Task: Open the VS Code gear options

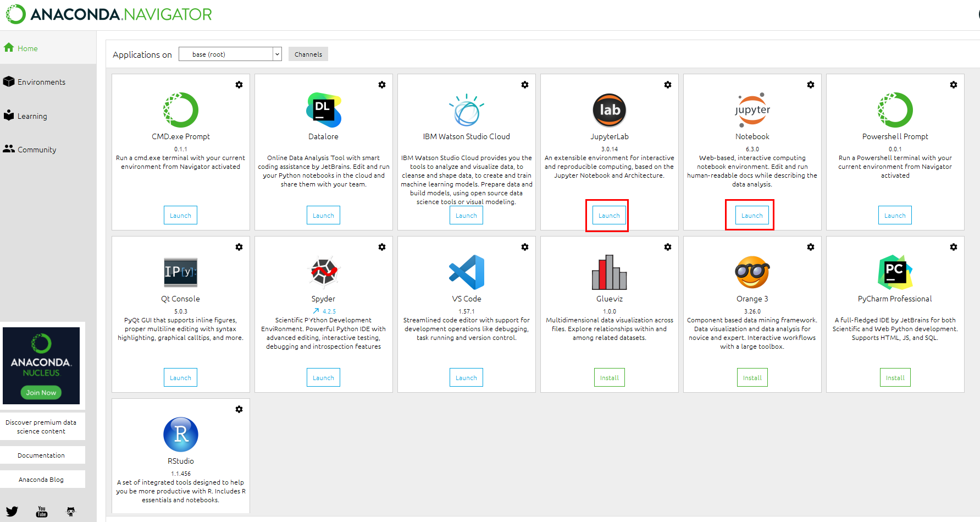Action: pos(525,247)
